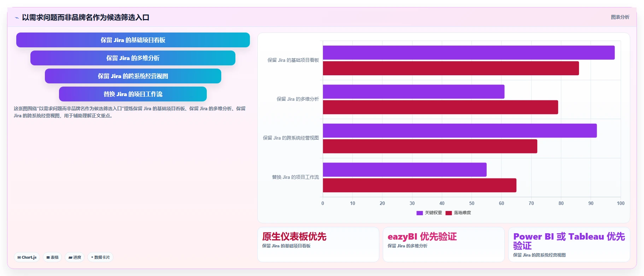The image size is (644, 276).
Task: Click the Power BI 或 Tableau 优先验证 heading
Action: click(x=569, y=241)
